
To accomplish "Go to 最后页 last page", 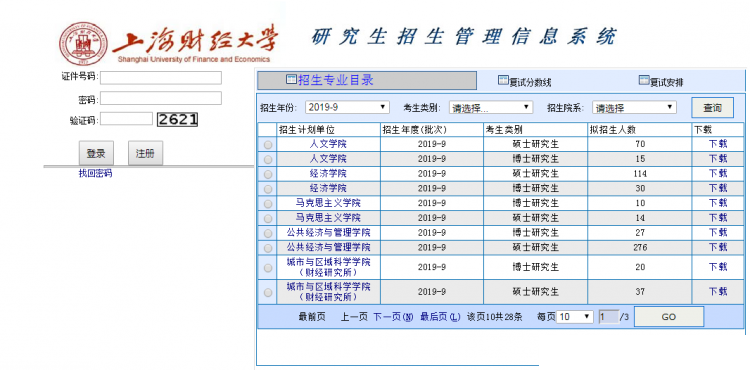I will click(x=440, y=316).
